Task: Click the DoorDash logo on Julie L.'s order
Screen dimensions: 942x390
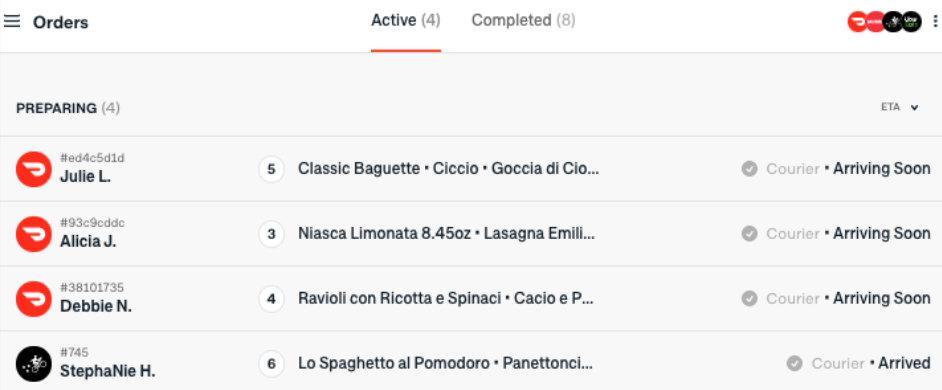Action: pyautogui.click(x=34, y=169)
